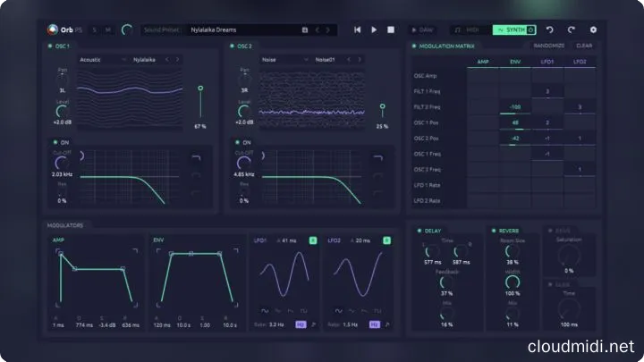Click CLEAR in the modulation matrix

coord(583,45)
